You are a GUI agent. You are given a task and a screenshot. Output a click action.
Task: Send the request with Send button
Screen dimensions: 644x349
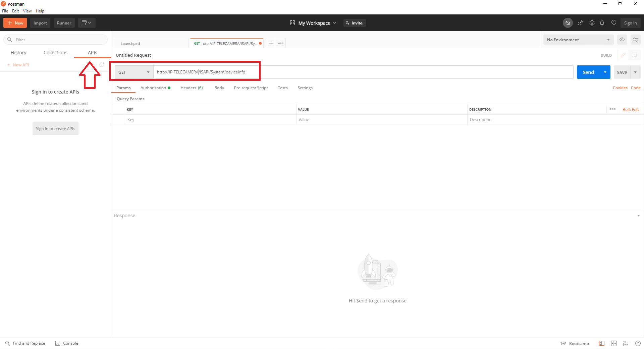[588, 72]
